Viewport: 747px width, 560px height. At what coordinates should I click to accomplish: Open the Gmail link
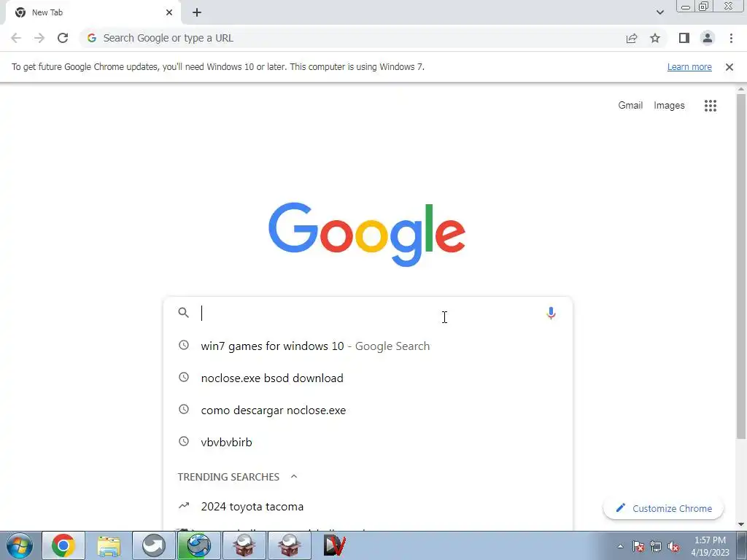(630, 105)
